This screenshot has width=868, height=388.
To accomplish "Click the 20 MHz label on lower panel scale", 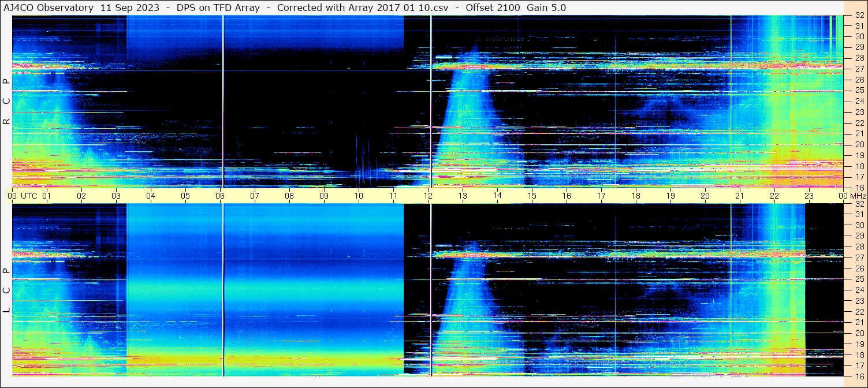I will pos(859,333).
